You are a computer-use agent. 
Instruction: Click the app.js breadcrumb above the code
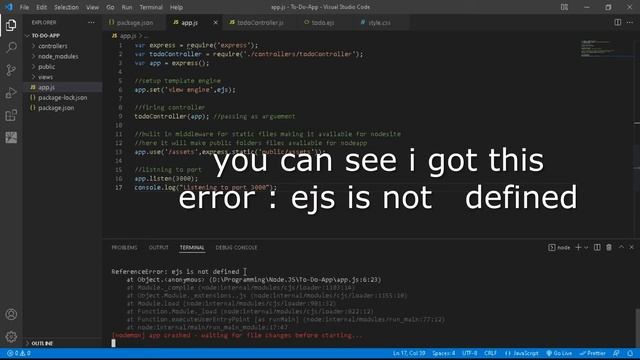coord(128,36)
